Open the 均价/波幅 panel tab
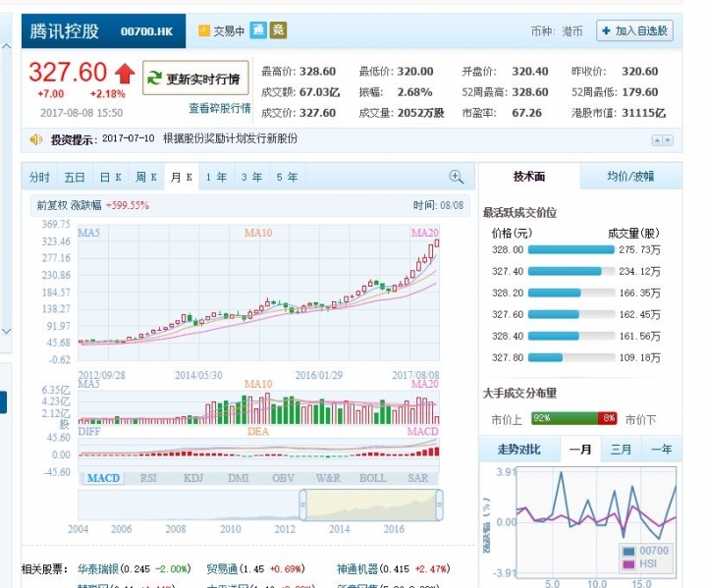This screenshot has height=588, width=707. [630, 177]
